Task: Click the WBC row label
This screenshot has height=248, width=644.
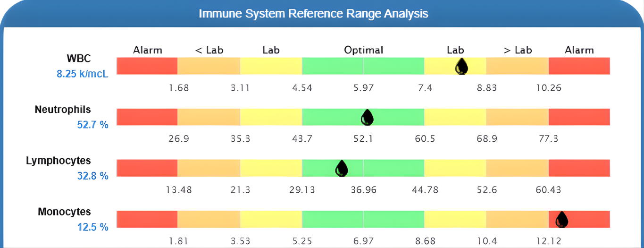Action: (x=79, y=59)
